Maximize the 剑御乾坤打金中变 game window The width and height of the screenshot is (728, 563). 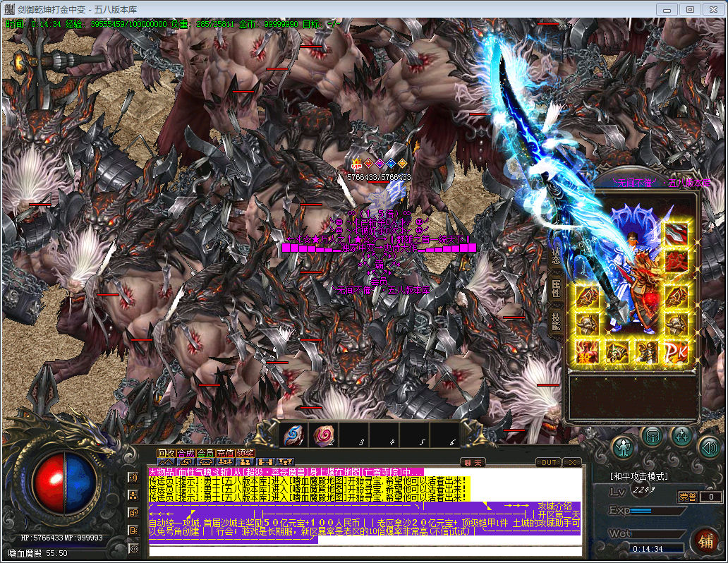(x=691, y=10)
